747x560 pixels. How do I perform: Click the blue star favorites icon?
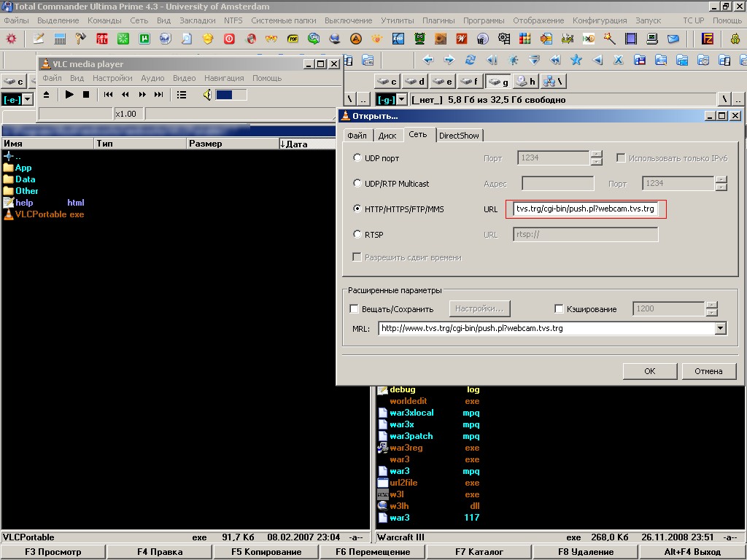point(576,60)
